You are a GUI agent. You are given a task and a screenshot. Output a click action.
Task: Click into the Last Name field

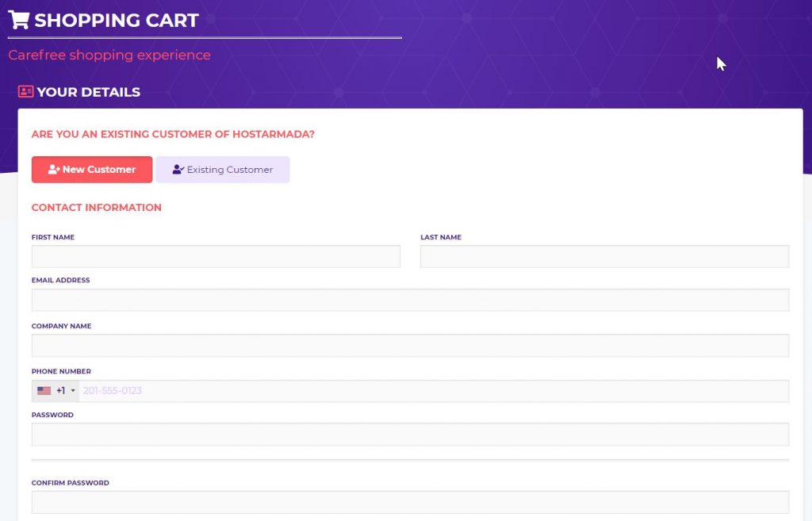[604, 257]
